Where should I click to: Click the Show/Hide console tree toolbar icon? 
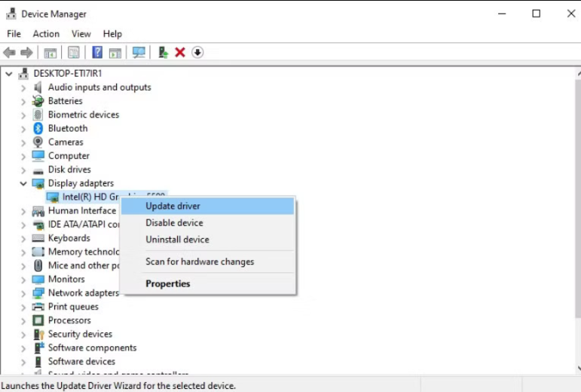tap(50, 52)
